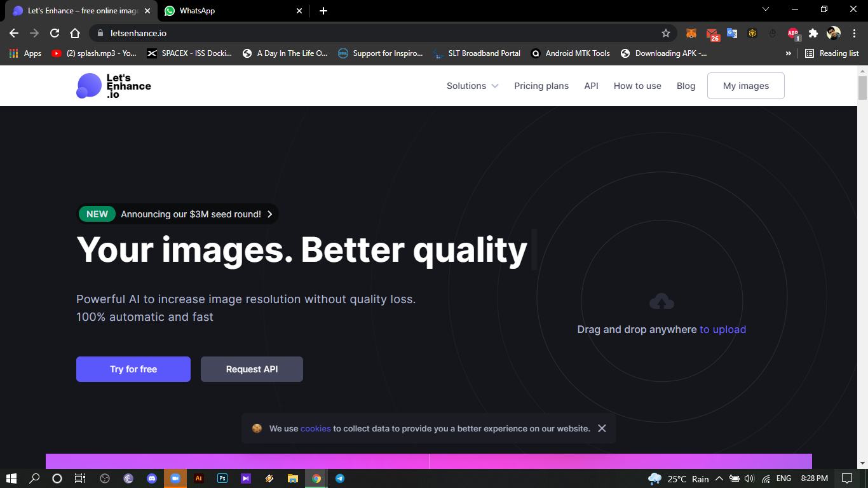
Task: Close the WhatsApp tab
Action: click(x=299, y=11)
